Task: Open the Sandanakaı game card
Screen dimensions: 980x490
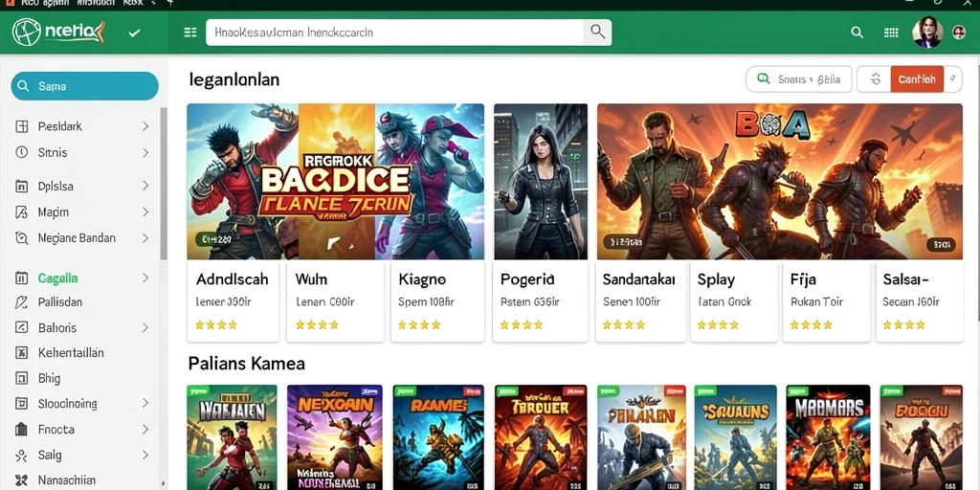Action: 640,301
